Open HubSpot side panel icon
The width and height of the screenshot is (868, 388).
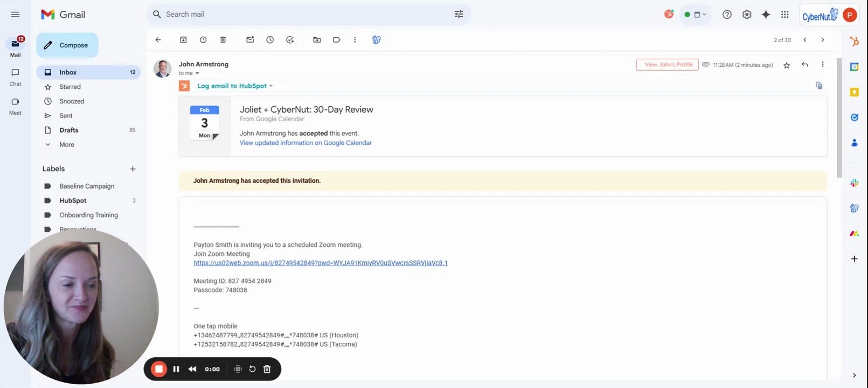(x=854, y=41)
